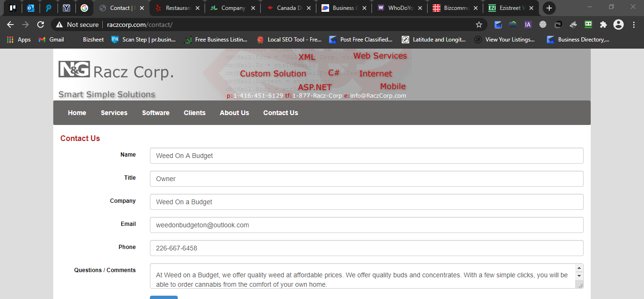Click the globe extension icon
Viewport: 644px width, 299px height.
click(543, 25)
